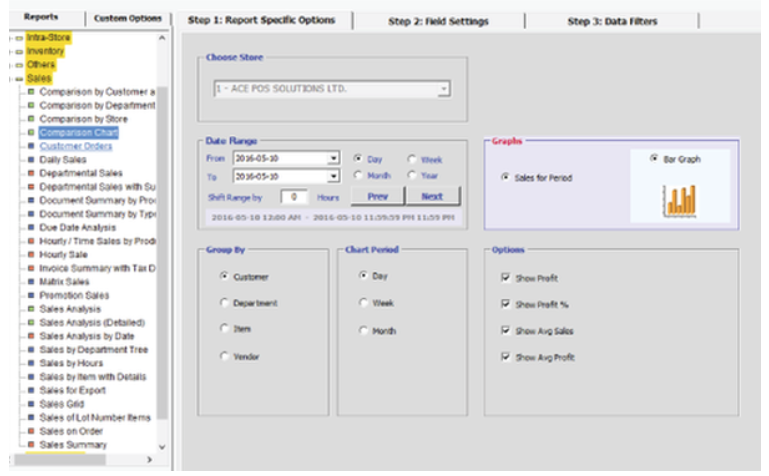Screen dimensions: 769x476
Task: Click the report tree vertical scrollbar
Action: pos(162,252)
